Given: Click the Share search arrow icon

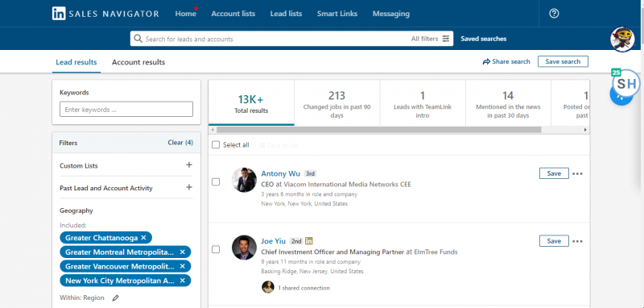Looking at the screenshot, I should [x=486, y=62].
